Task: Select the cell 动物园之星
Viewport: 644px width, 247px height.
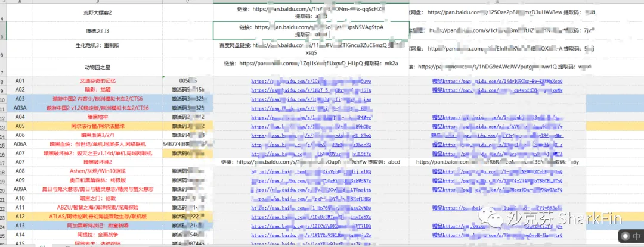Action: (97, 67)
